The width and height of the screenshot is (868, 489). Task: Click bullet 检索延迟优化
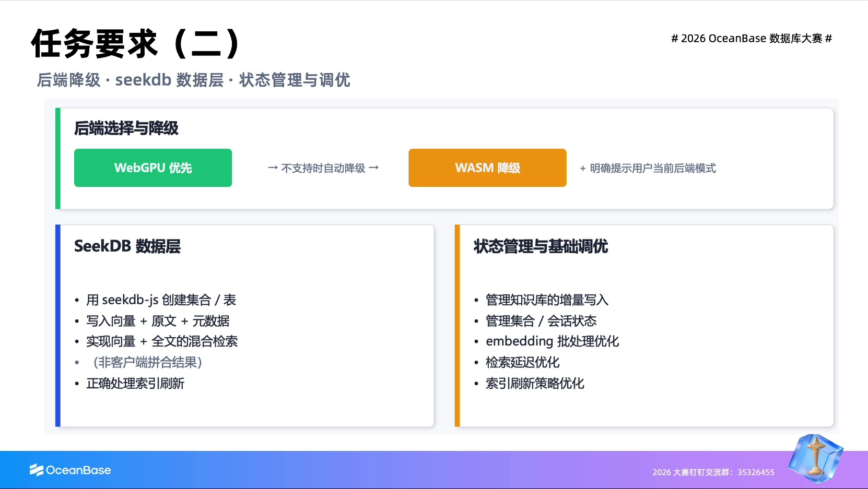coord(522,362)
